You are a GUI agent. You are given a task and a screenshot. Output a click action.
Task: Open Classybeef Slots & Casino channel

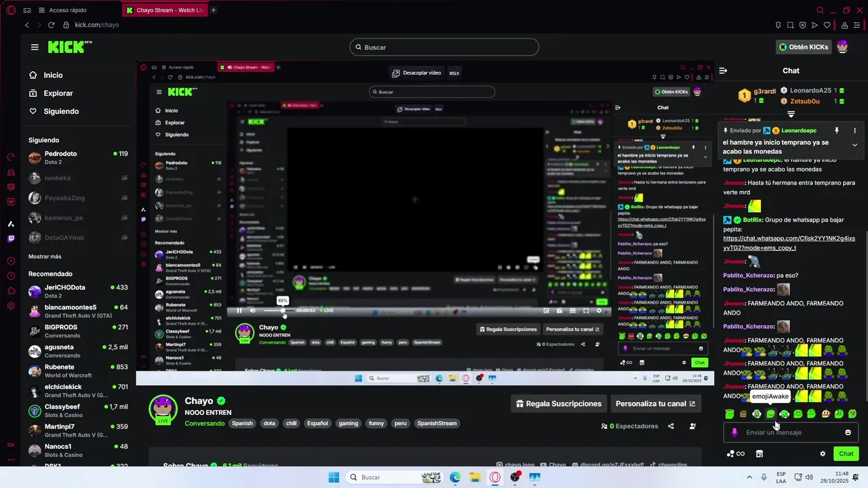pyautogui.click(x=78, y=411)
